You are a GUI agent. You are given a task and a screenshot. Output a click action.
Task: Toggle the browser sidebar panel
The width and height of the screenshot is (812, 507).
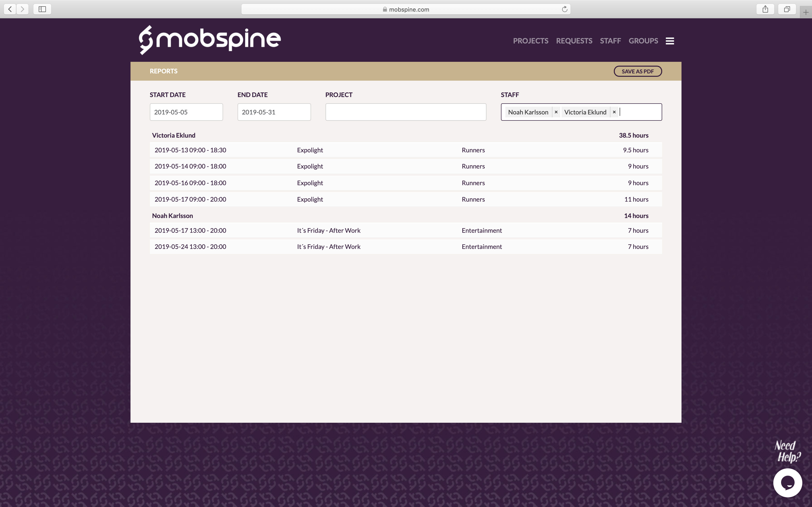click(42, 9)
